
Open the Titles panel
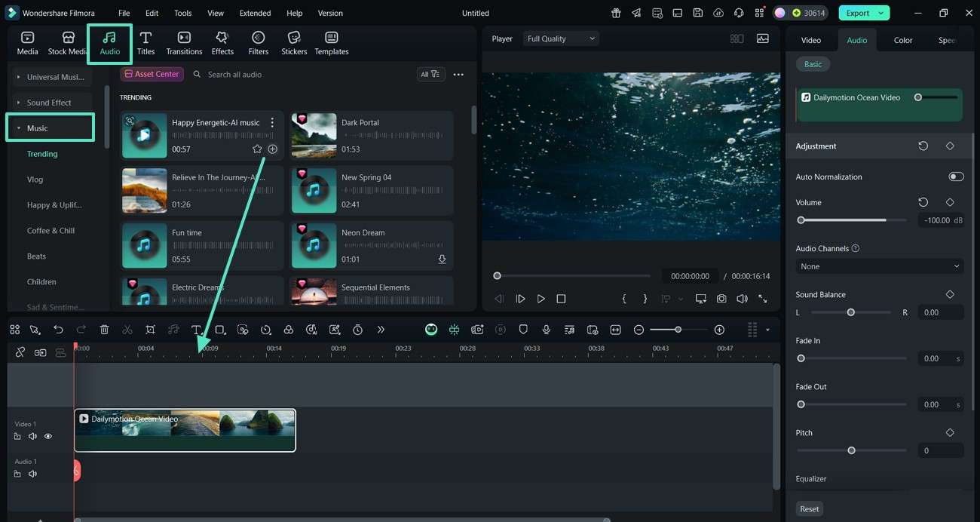145,44
